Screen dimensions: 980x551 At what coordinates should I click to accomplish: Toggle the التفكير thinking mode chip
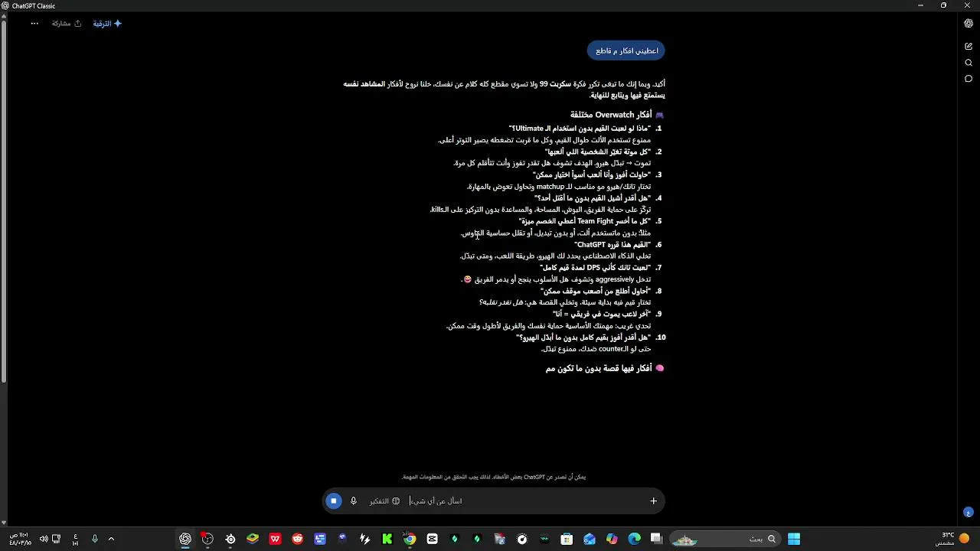coord(385,500)
